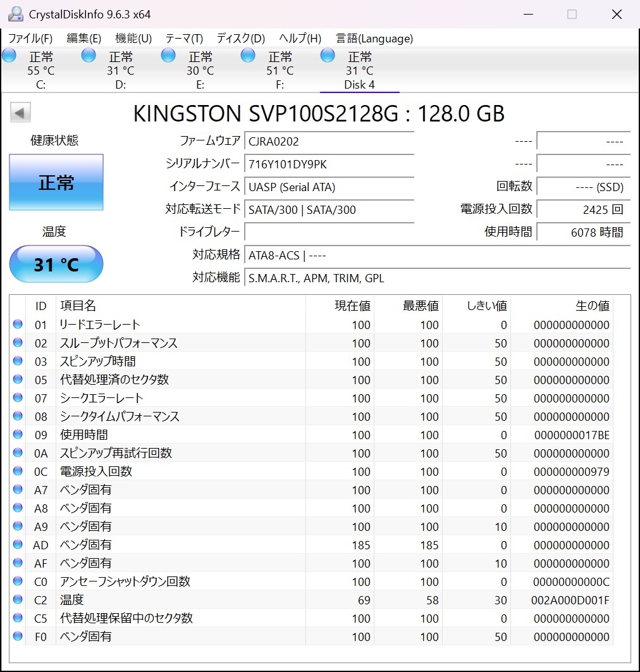
Task: Click the 31 °C temperature button
Action: pos(56,264)
